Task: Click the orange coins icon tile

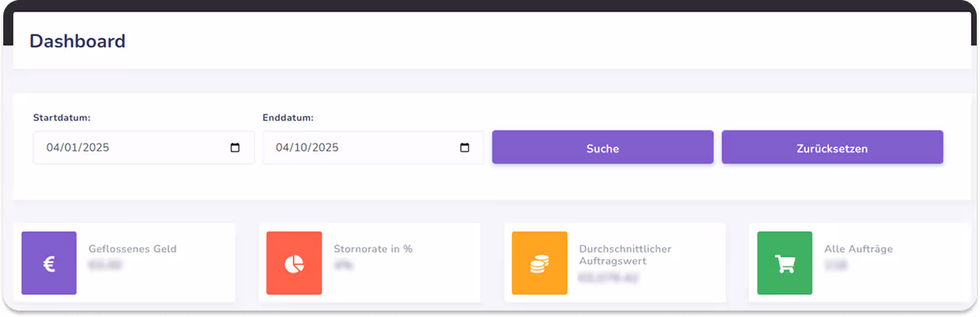Action: (540, 263)
